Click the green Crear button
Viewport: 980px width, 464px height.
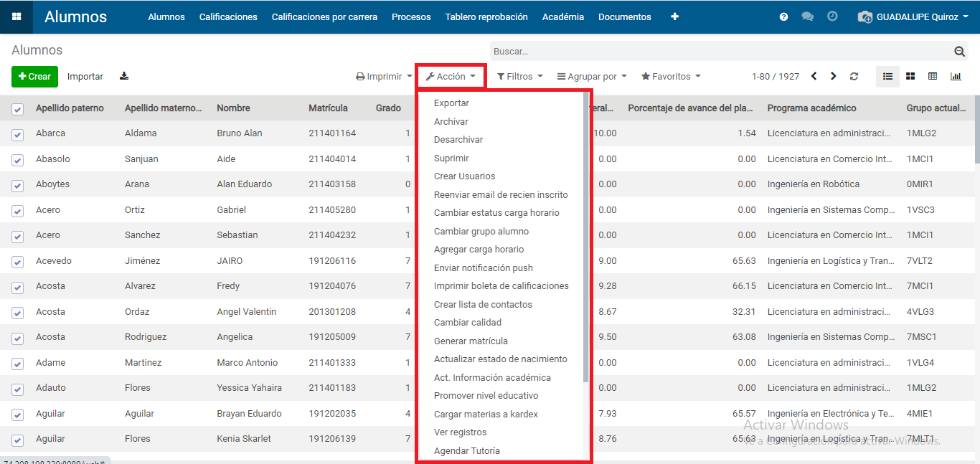click(x=34, y=77)
